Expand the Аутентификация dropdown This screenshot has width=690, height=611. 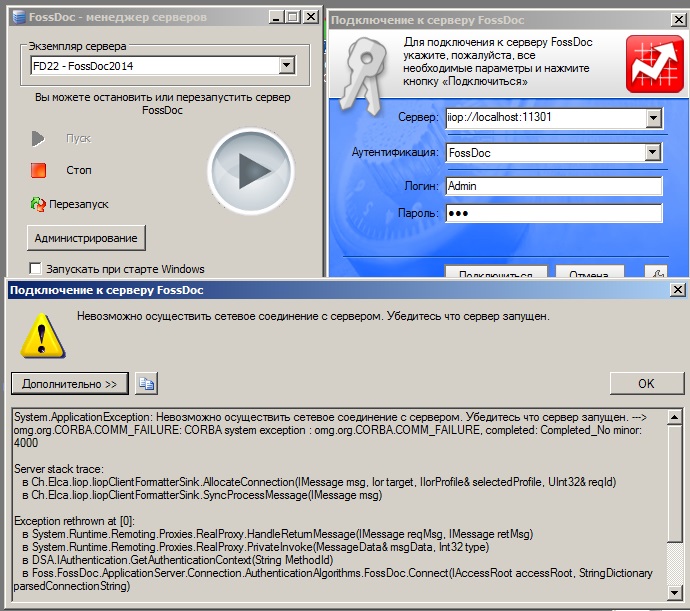pyautogui.click(x=653, y=153)
